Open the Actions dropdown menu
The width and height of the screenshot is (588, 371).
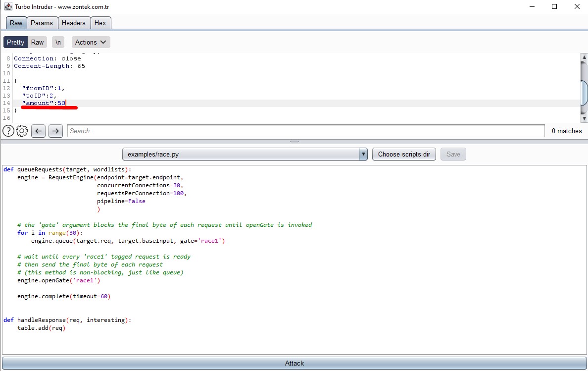tap(91, 42)
